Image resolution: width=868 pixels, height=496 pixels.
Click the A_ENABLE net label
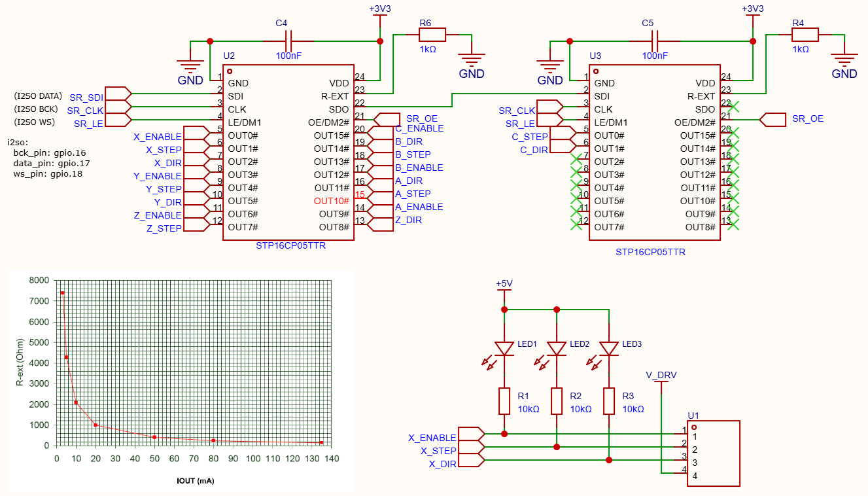(x=419, y=207)
